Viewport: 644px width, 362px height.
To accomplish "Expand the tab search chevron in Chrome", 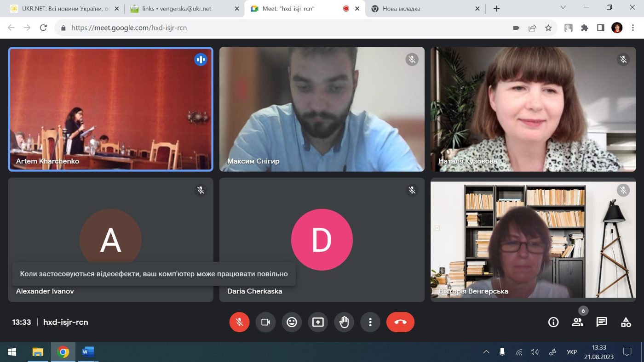I will point(563,8).
